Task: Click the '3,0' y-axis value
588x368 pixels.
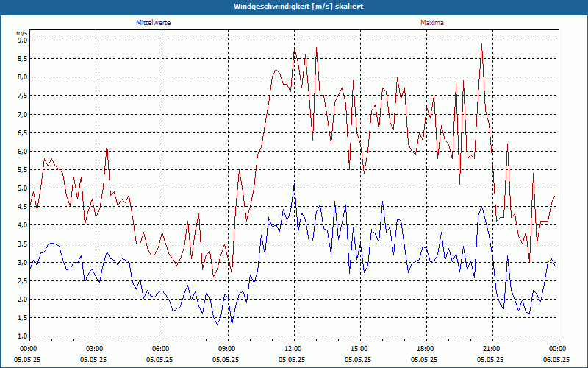Action: 22,262
